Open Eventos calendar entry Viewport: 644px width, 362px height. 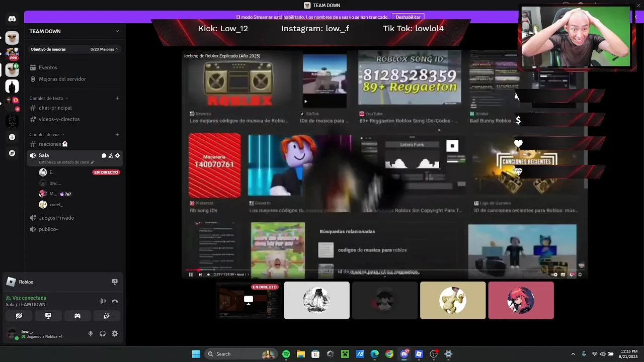pyautogui.click(x=75, y=67)
